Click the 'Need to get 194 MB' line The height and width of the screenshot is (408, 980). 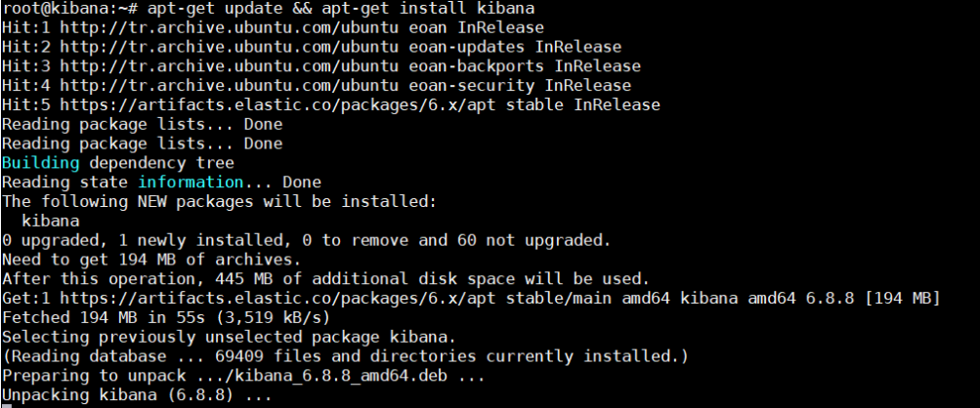(x=151, y=260)
